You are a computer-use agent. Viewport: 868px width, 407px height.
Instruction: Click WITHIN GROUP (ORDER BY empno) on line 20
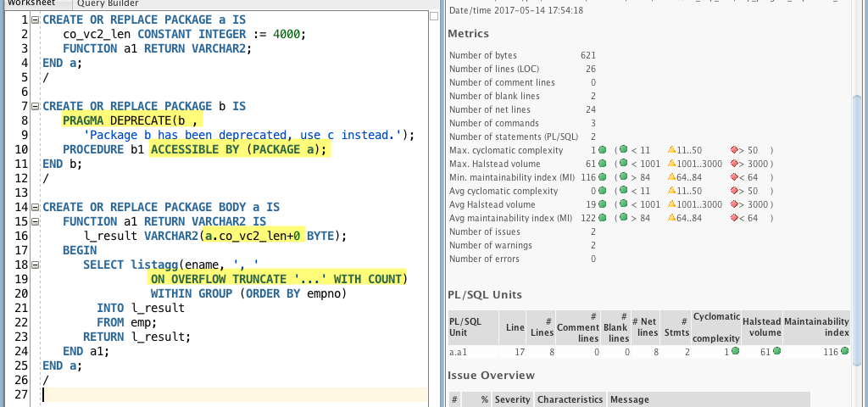(248, 293)
